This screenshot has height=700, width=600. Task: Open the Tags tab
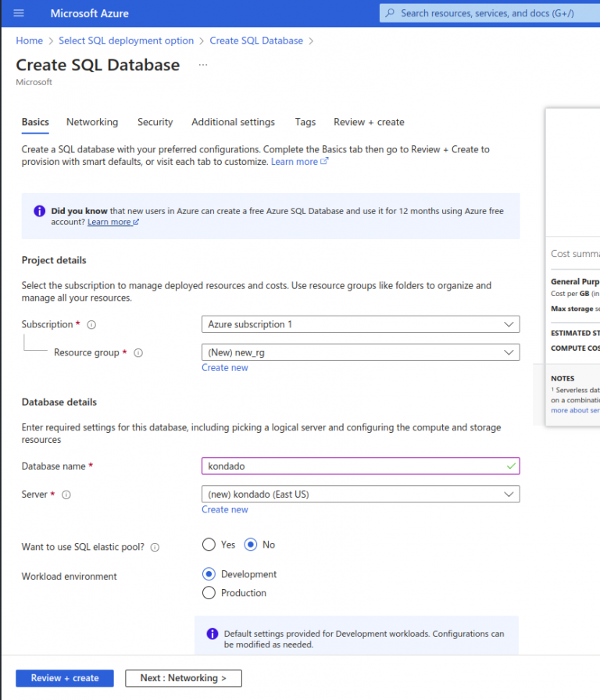[x=305, y=122]
